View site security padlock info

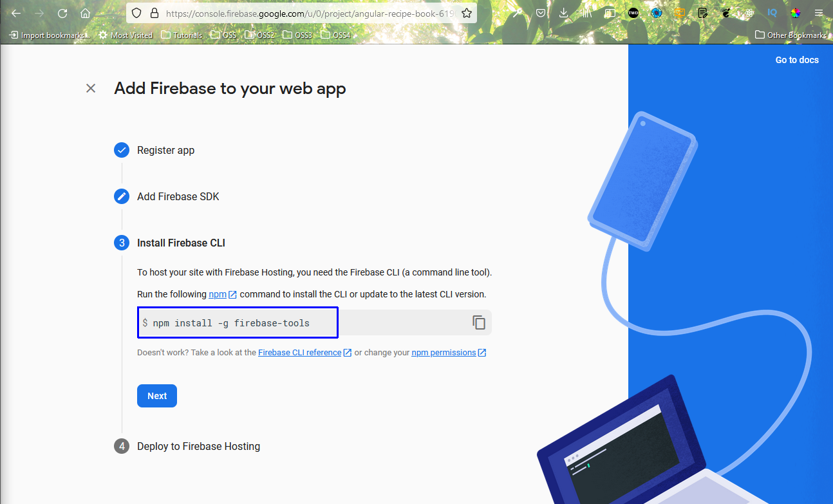153,13
